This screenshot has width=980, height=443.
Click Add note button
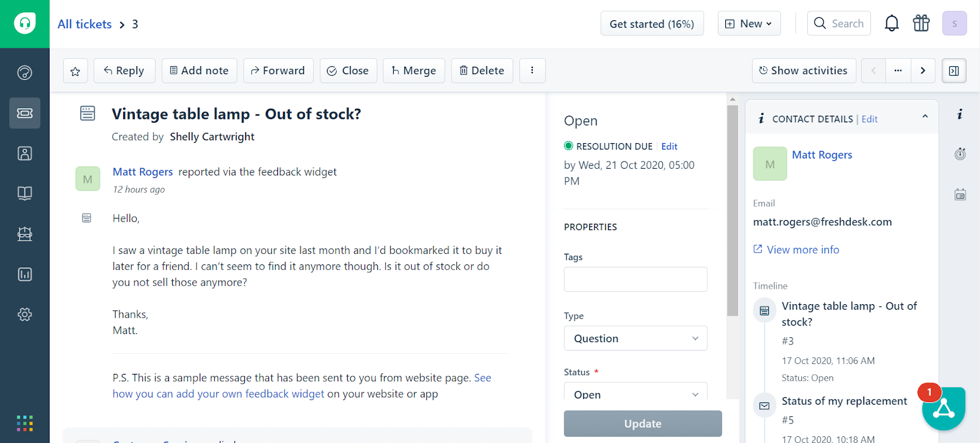click(x=199, y=70)
